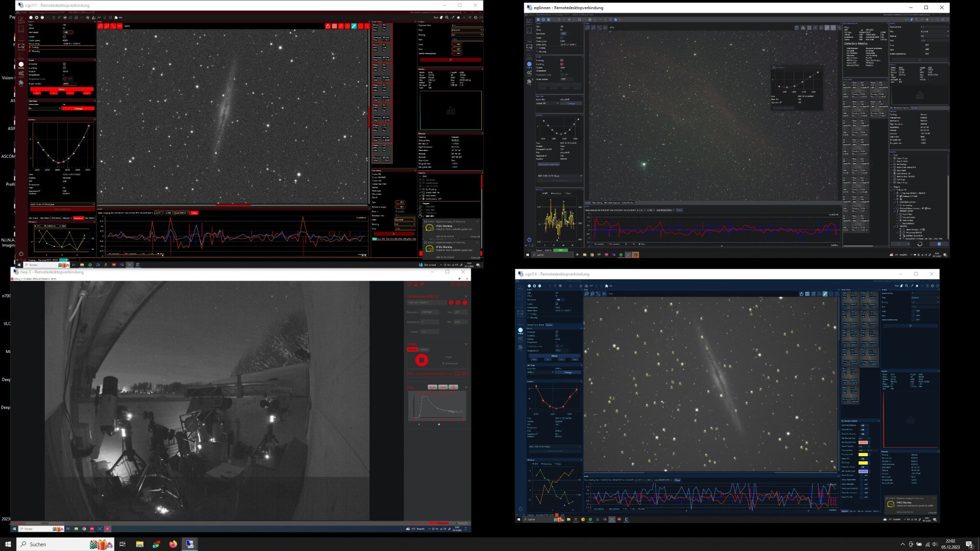Toggle Loop switch in cgxl11 imaging panel
The width and height of the screenshot is (980, 551).
pos(457,44)
